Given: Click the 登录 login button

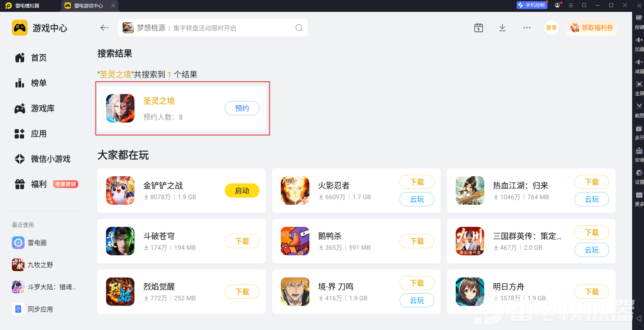Looking at the screenshot, I should pos(551,28).
